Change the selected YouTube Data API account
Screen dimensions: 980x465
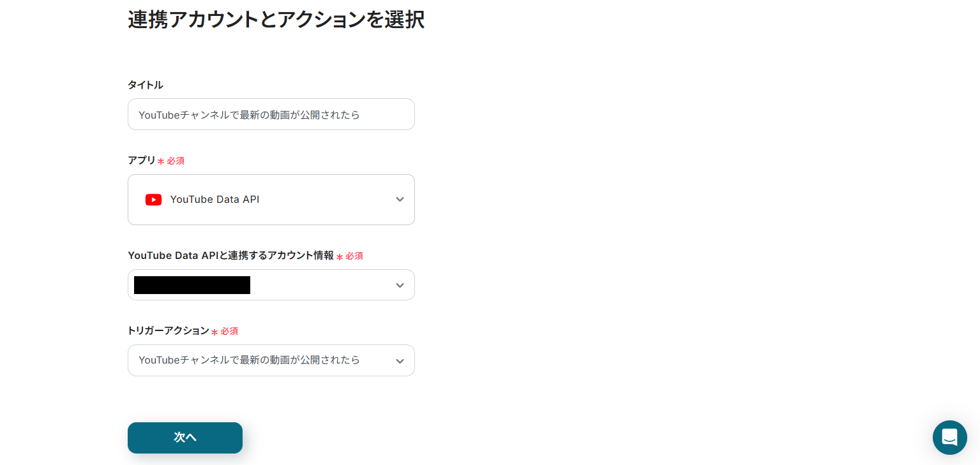(x=271, y=285)
